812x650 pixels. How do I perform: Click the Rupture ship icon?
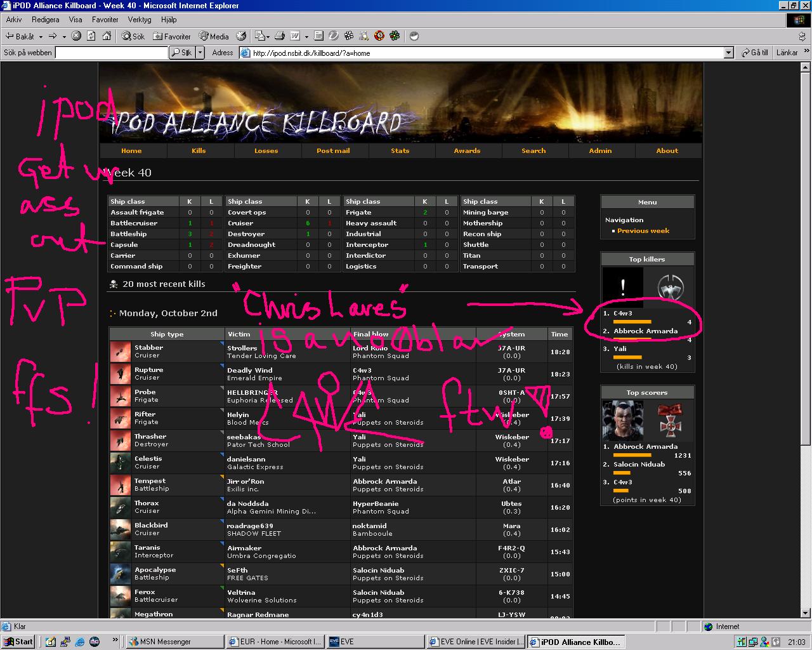click(x=121, y=374)
